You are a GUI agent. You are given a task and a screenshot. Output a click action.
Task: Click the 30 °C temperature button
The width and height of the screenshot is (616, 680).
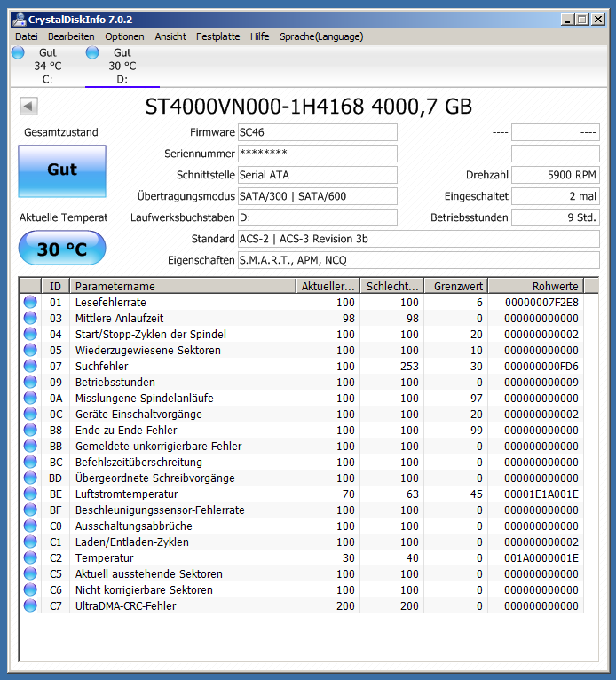pyautogui.click(x=62, y=248)
